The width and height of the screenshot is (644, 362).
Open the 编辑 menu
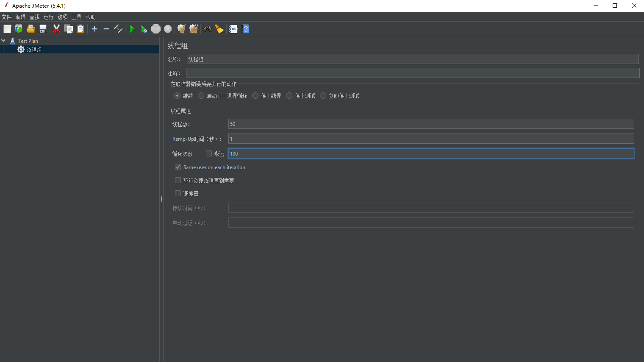(x=20, y=17)
